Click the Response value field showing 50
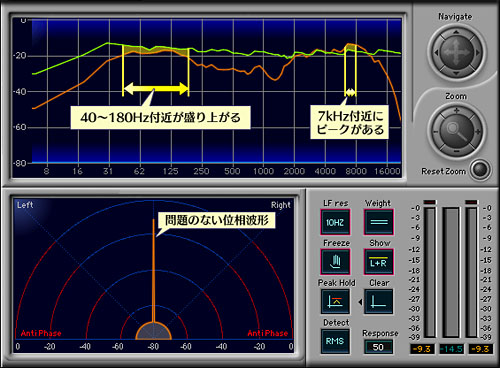This screenshot has width=500, height=368. pos(378,347)
